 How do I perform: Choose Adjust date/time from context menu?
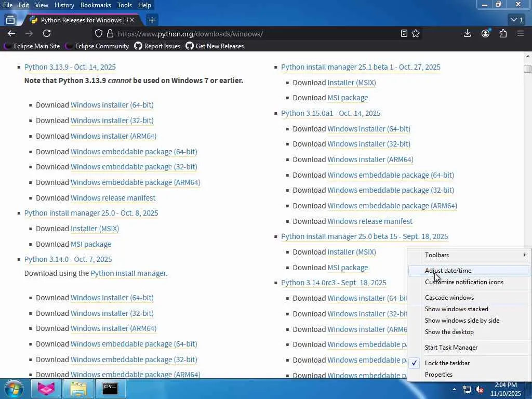[469, 270]
